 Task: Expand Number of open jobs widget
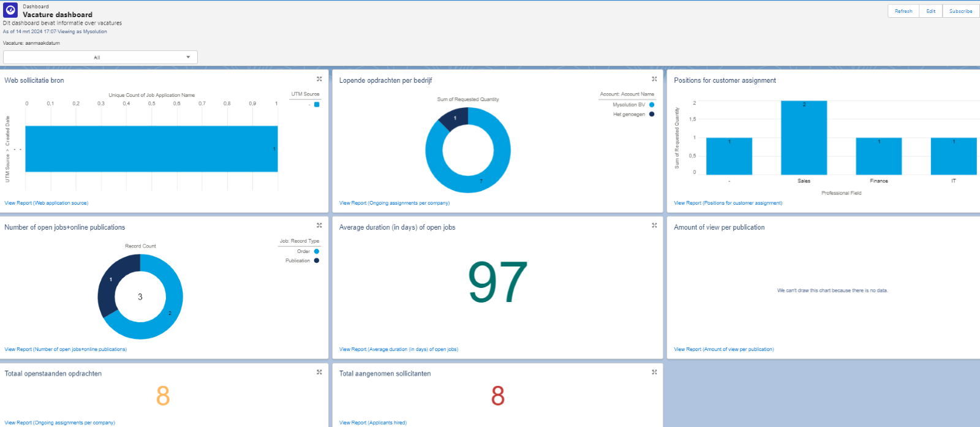click(x=319, y=225)
